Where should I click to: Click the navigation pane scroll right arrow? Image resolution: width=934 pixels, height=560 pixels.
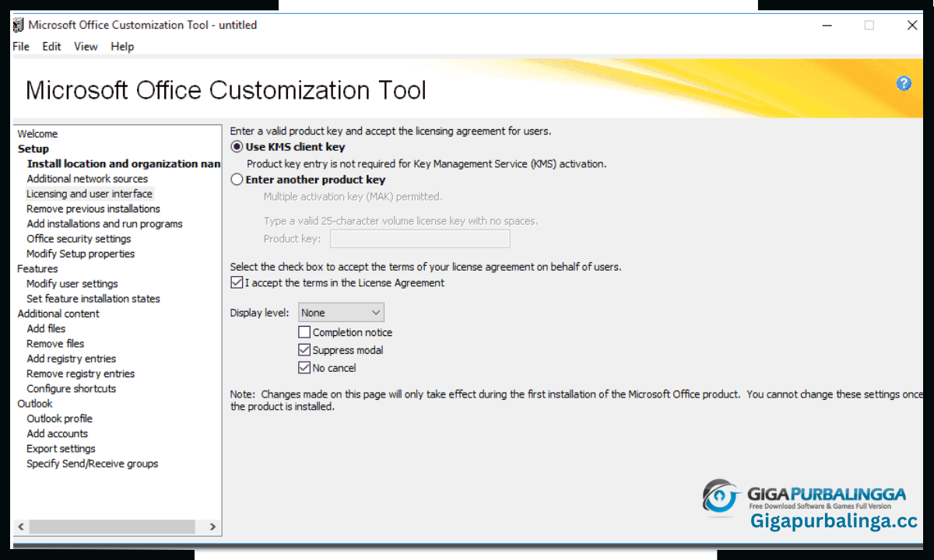pyautogui.click(x=212, y=527)
